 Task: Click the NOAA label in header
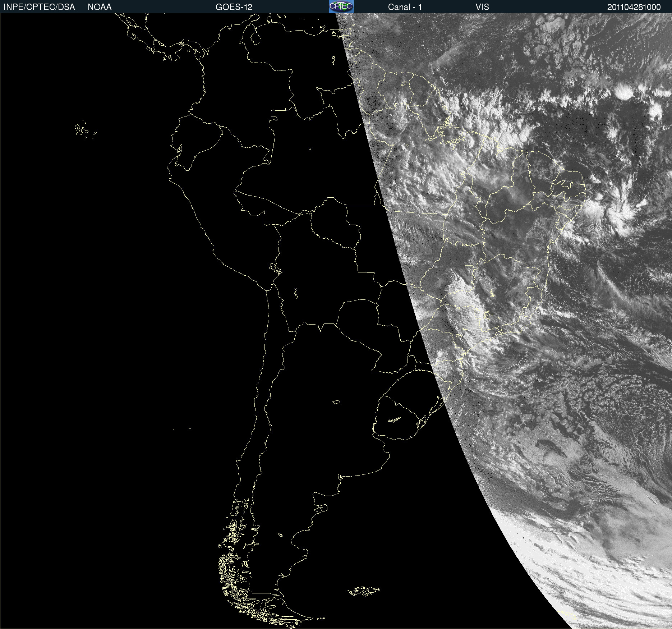pyautogui.click(x=100, y=7)
